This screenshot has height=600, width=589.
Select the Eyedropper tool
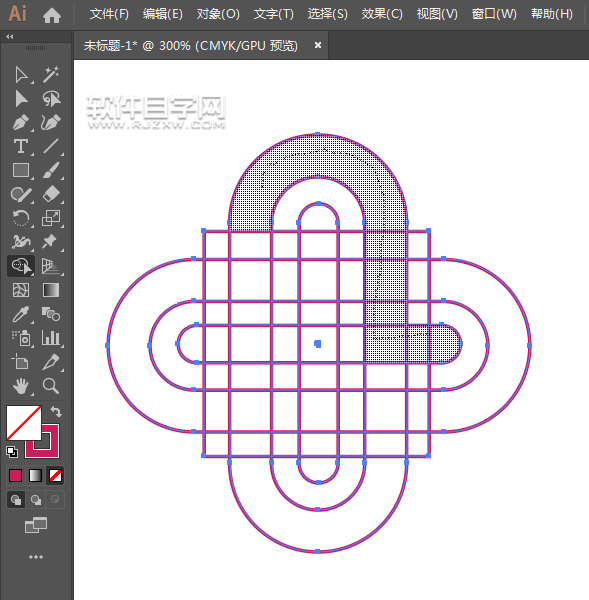(x=21, y=315)
